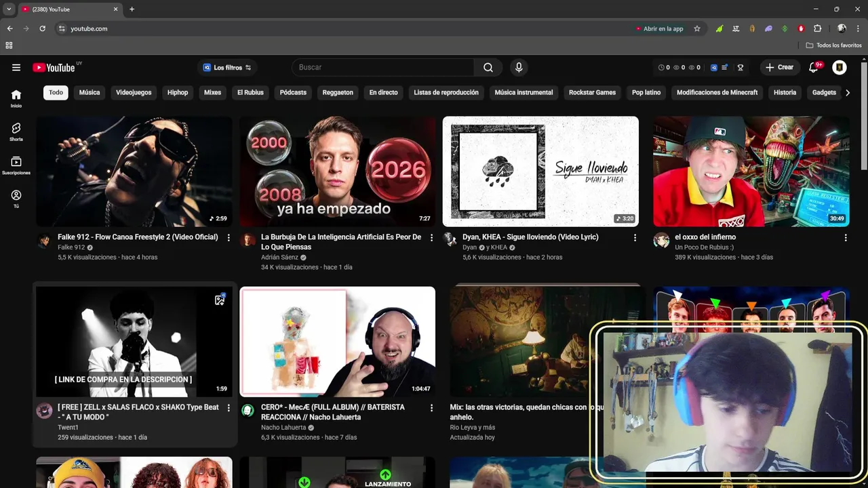The image size is (868, 488).
Task: Select the Videojuegos filter chip
Action: tap(134, 92)
